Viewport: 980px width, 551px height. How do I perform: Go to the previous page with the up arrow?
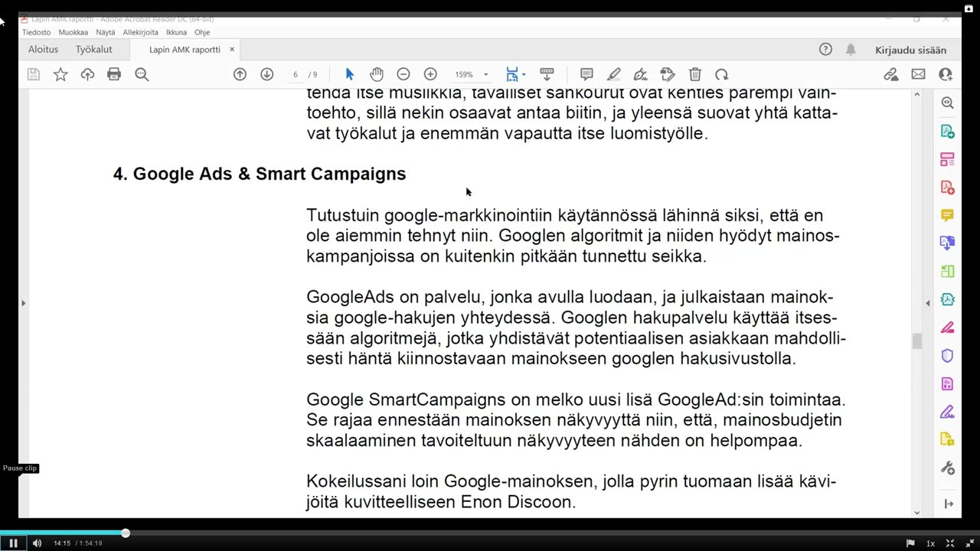(x=240, y=74)
